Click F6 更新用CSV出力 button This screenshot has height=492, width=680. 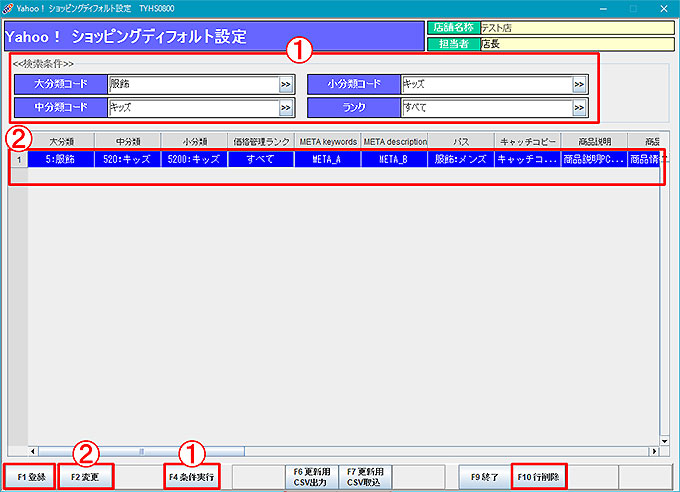click(x=312, y=477)
